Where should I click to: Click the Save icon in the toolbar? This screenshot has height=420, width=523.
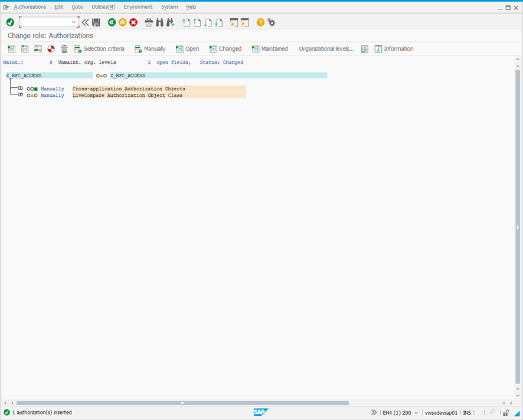tap(94, 22)
